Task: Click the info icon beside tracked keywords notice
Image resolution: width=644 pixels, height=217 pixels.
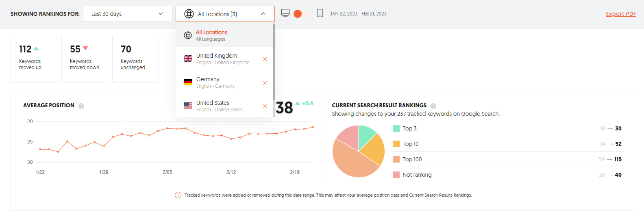Action: [178, 195]
